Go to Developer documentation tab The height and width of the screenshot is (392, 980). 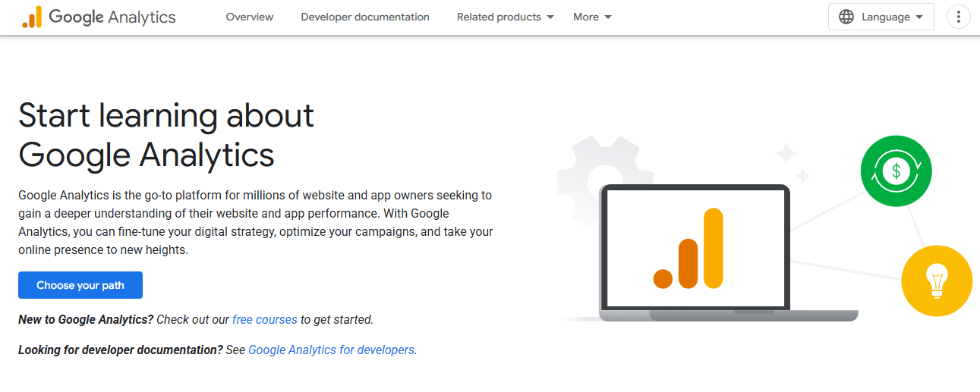pos(365,17)
